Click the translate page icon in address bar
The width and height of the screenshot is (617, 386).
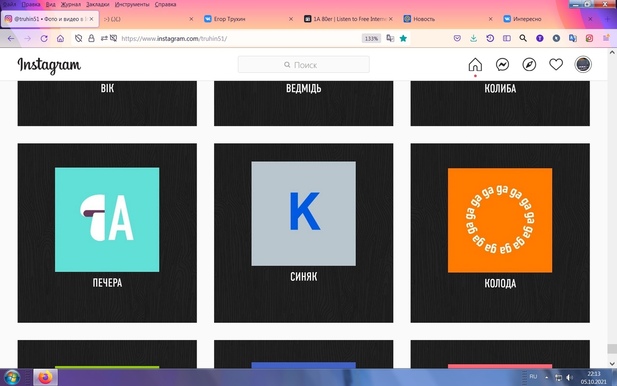tap(390, 38)
